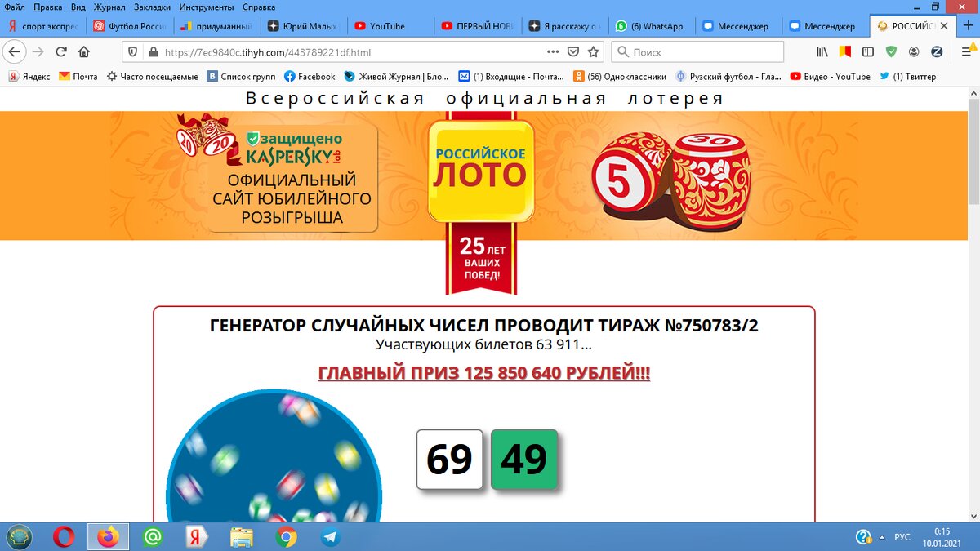Open the (1) Твиттер bookmark
Viewport: 980px width, 551px height.
(x=907, y=77)
